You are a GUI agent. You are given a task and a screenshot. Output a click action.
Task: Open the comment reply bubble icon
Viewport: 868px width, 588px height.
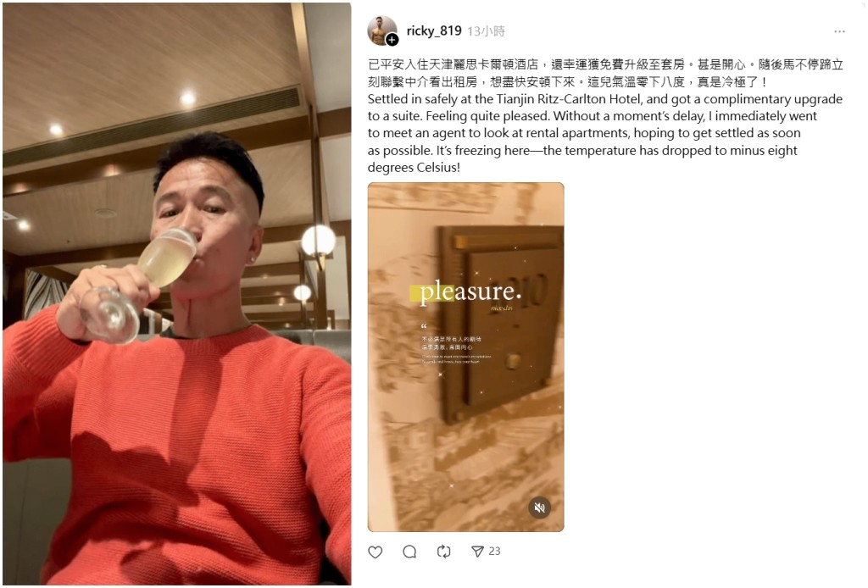click(x=409, y=552)
